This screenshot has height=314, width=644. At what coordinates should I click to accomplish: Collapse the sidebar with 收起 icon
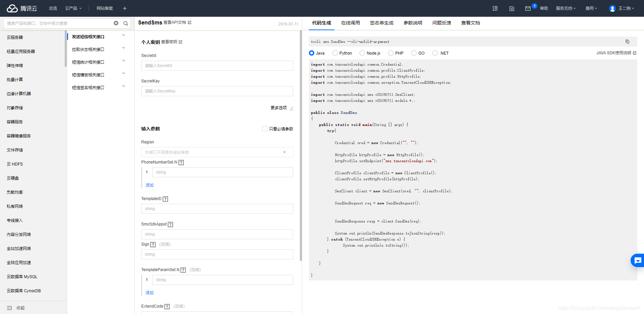click(x=9, y=308)
